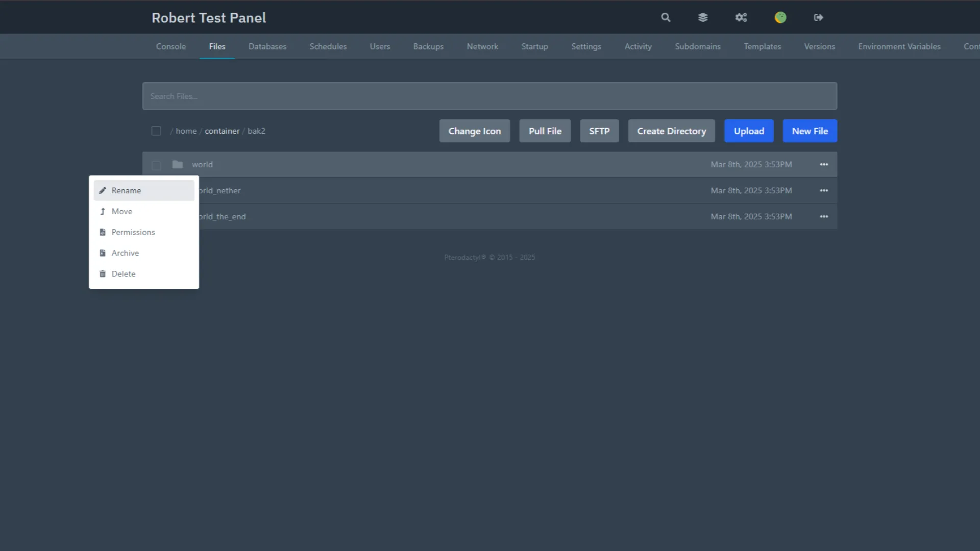Click the sign out icon
This screenshot has width=980, height=551.
tap(818, 17)
